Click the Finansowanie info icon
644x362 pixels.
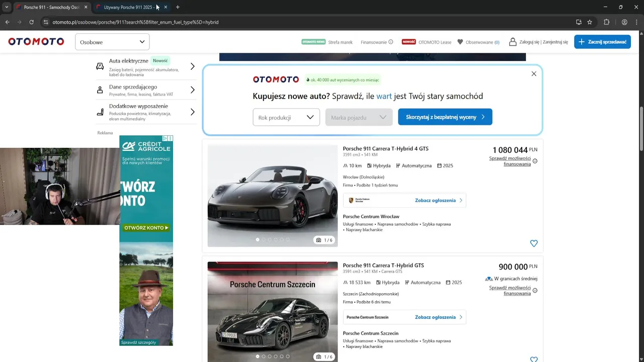tap(391, 42)
